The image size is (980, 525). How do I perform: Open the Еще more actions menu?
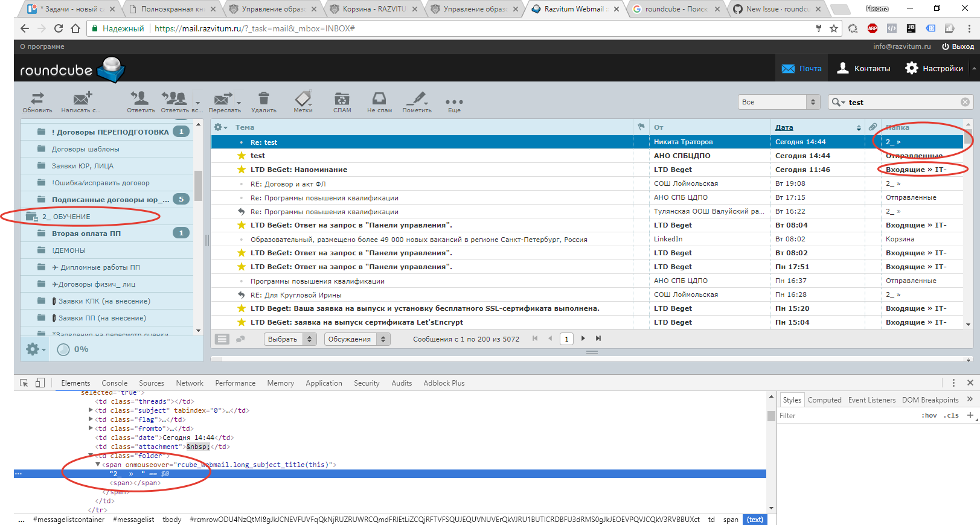pos(454,104)
